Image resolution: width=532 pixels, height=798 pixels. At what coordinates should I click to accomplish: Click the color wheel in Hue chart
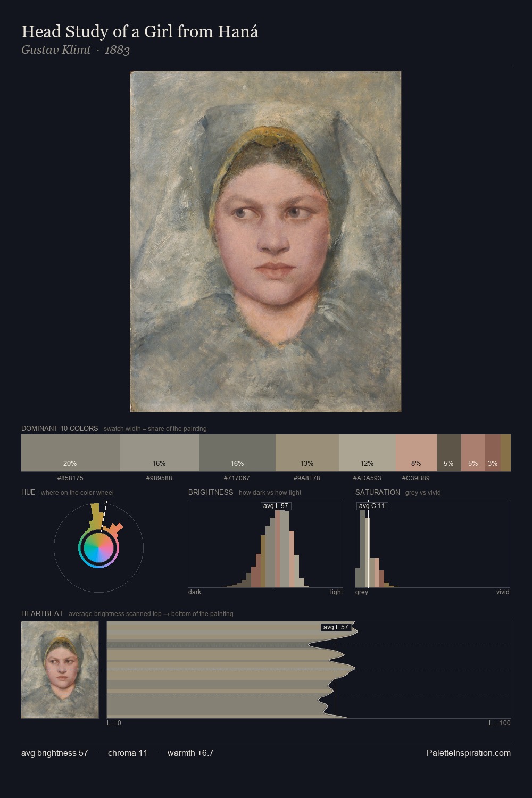[x=98, y=547]
